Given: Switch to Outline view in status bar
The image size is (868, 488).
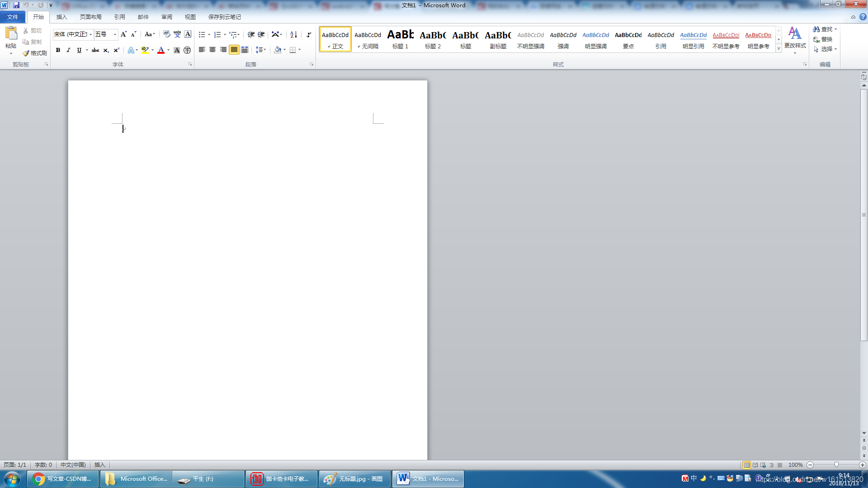Looking at the screenshot, I should click(771, 465).
